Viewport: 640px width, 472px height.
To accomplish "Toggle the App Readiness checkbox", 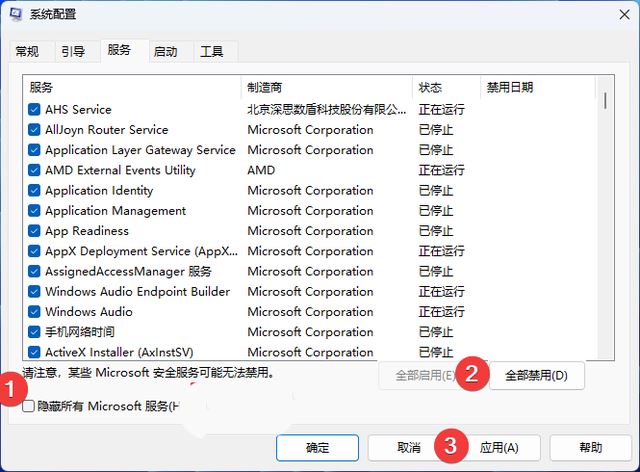I will (35, 231).
